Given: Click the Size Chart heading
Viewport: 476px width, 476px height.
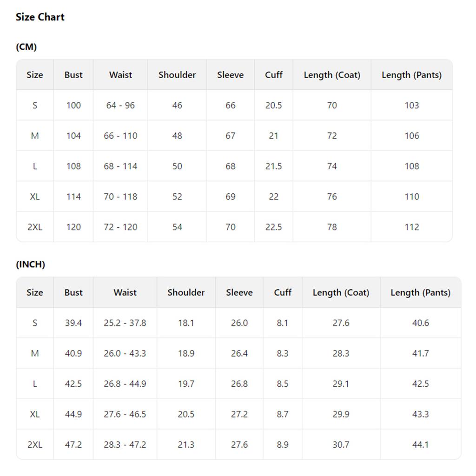Looking at the screenshot, I should point(40,17).
